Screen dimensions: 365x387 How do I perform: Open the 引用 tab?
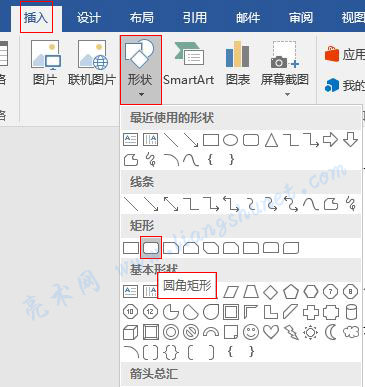pos(195,18)
